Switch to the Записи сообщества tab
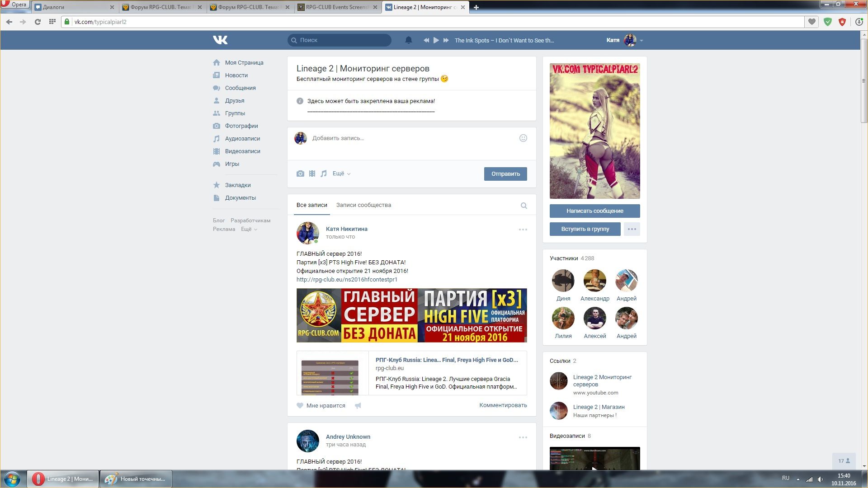 pyautogui.click(x=363, y=205)
